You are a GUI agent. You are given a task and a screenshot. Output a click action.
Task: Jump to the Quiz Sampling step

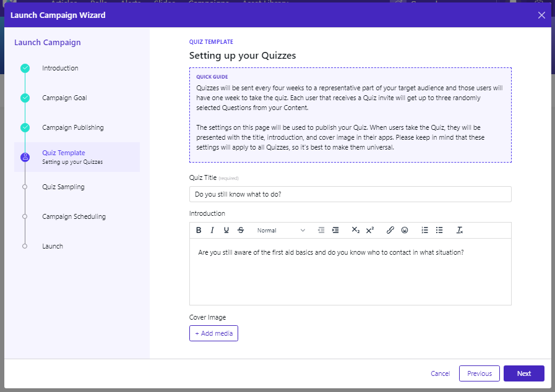[x=63, y=187]
